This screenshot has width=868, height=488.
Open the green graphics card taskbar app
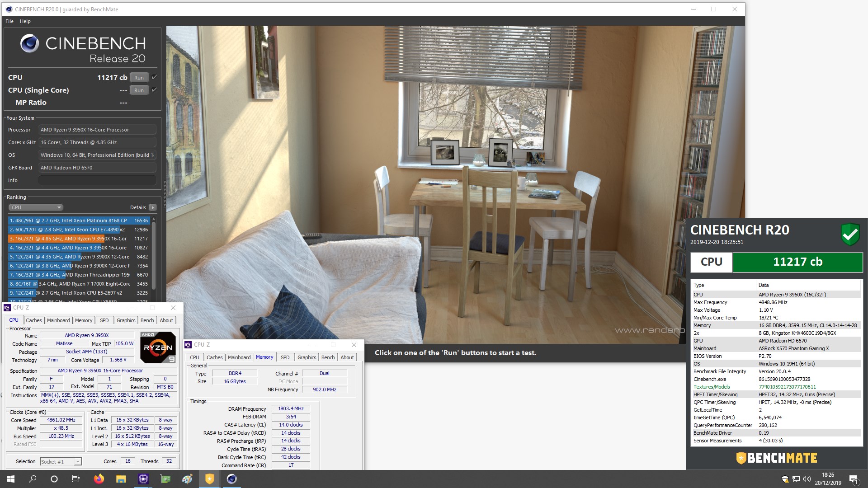tap(165, 479)
